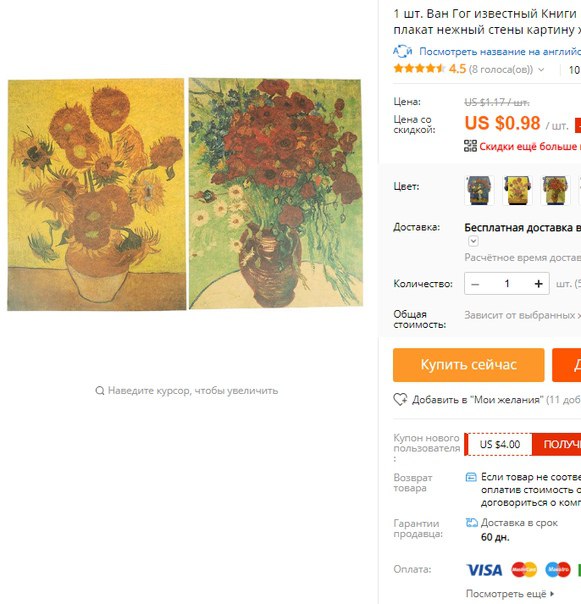581x604 pixels.
Task: Click the MasterCard payment logo
Action: (524, 570)
